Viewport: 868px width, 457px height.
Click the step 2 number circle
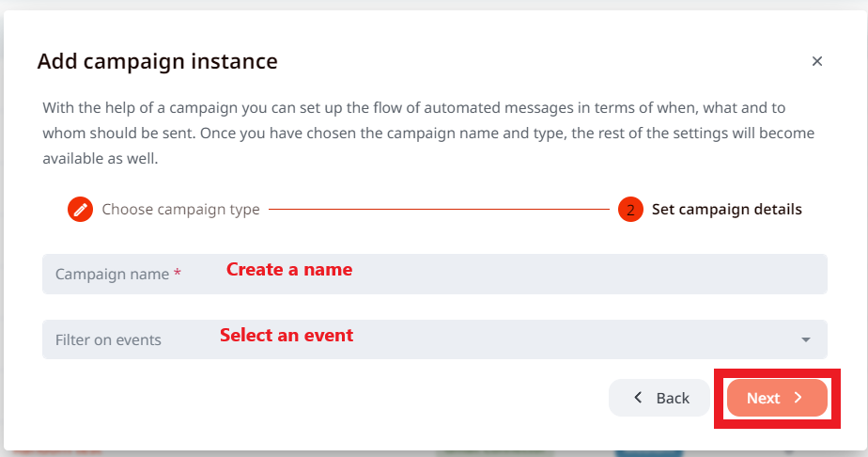click(629, 210)
